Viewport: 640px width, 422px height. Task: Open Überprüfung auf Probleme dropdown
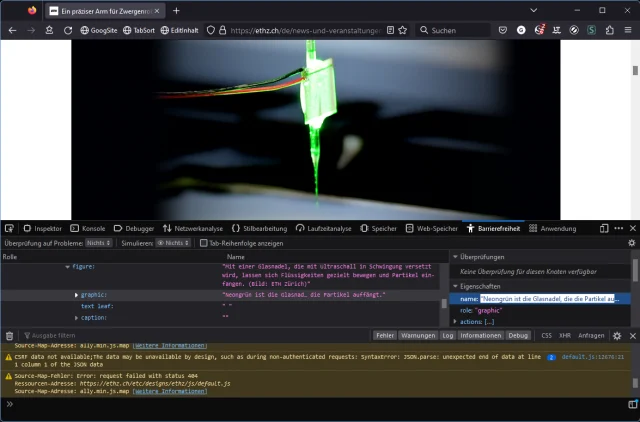pyautogui.click(x=98, y=243)
